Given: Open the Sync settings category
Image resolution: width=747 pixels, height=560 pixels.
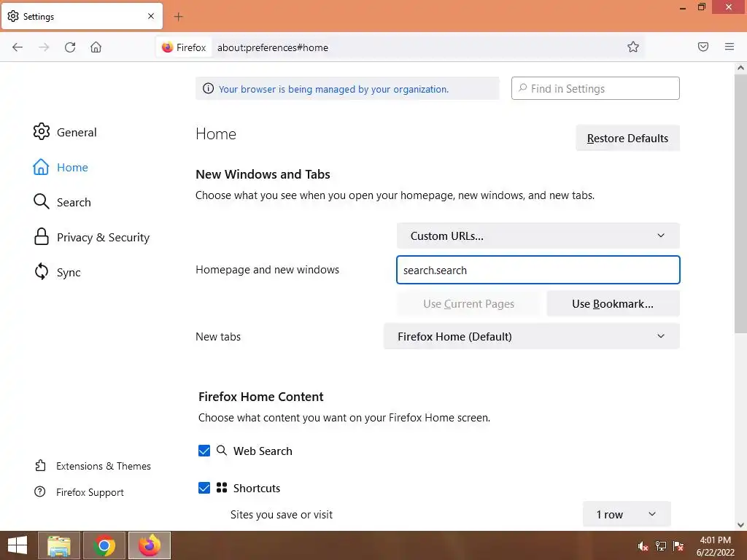Looking at the screenshot, I should coord(57,273).
